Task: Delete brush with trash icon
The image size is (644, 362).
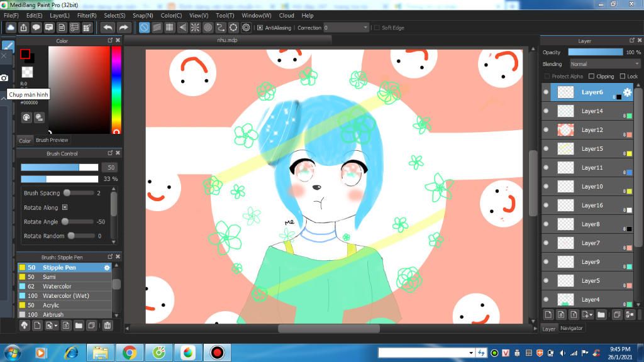Action: tap(108, 326)
